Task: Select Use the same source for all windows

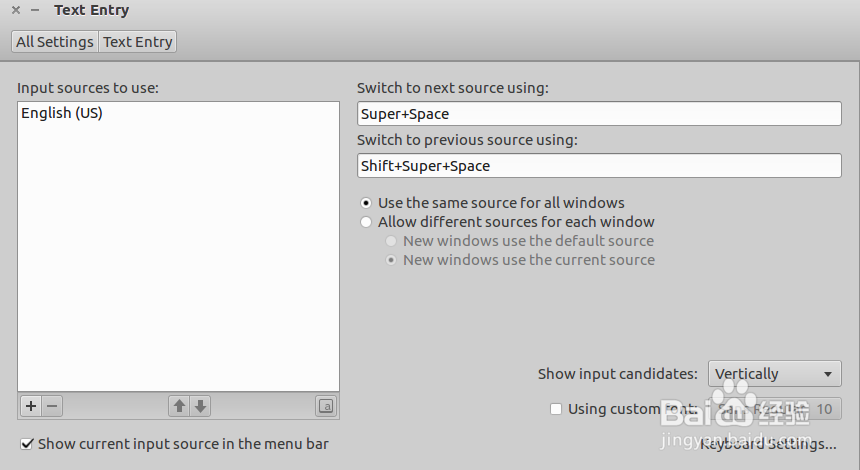Action: (x=367, y=203)
